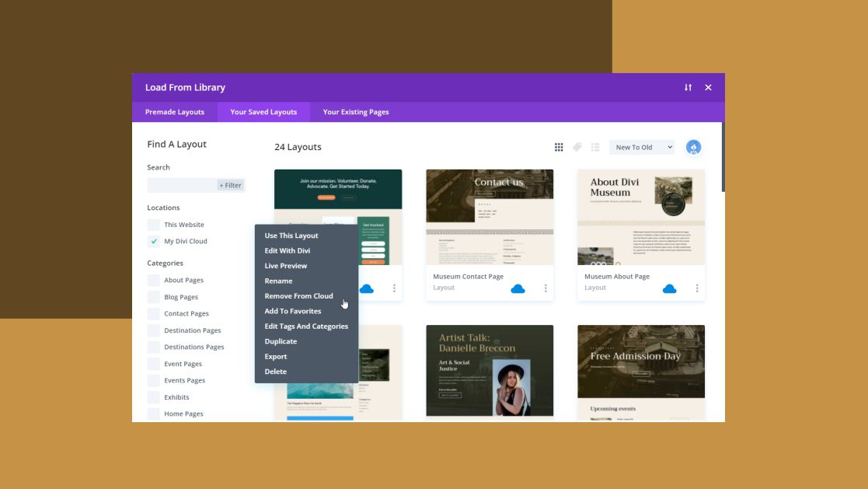Open three-dot options menu for Museum About Page

point(695,287)
